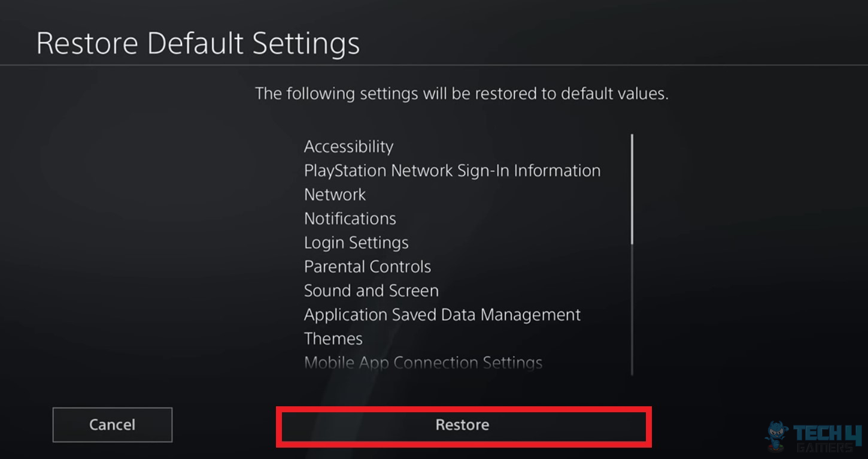868x459 pixels.
Task: Select Mobile App Connection Settings entry
Action: [x=423, y=362]
